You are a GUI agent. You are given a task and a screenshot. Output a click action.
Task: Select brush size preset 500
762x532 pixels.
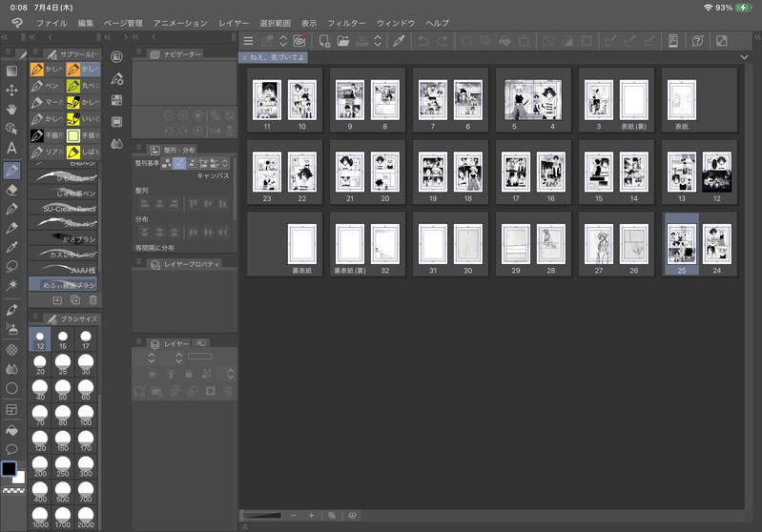click(x=63, y=492)
